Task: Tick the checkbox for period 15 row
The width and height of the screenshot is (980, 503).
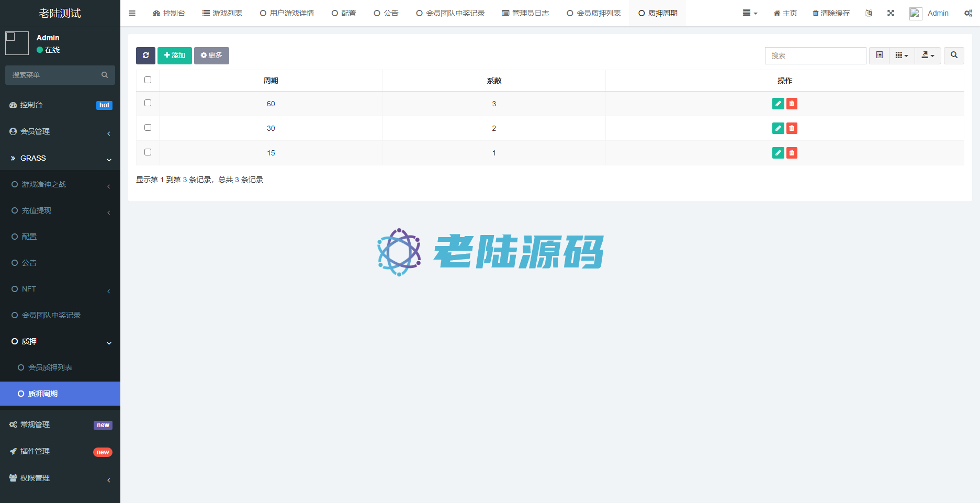Action: tap(148, 152)
